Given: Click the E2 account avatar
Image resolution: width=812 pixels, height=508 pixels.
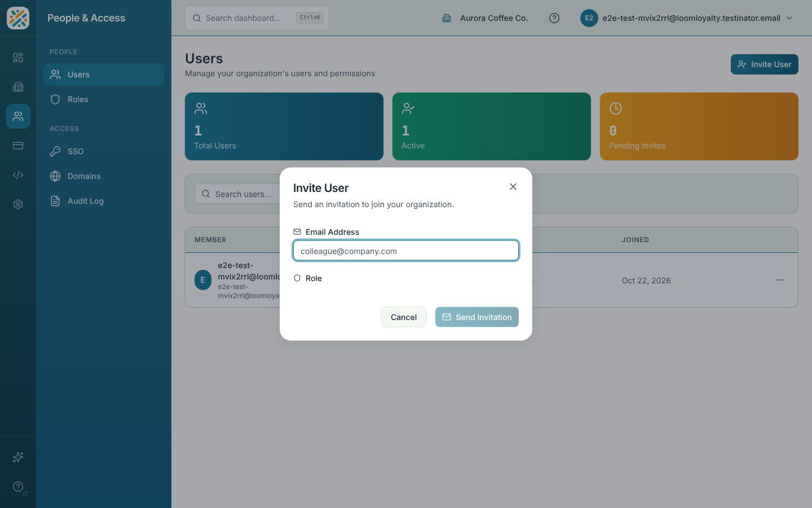Looking at the screenshot, I should (x=589, y=18).
